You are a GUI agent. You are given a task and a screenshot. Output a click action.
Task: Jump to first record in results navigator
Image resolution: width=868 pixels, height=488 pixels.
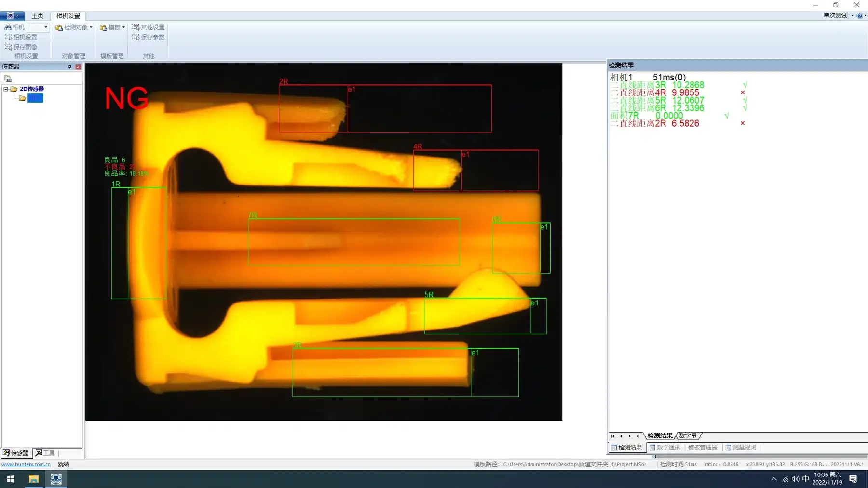pos(613,436)
